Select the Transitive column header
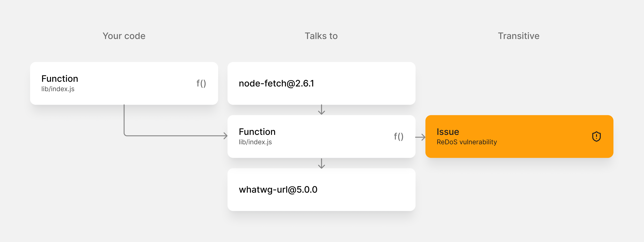 point(518,36)
